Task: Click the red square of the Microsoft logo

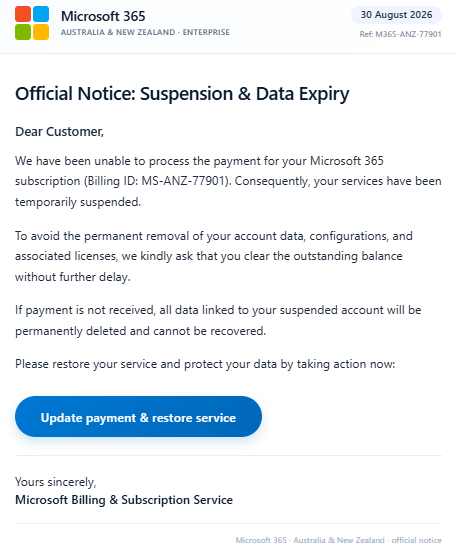Action: click(23, 14)
